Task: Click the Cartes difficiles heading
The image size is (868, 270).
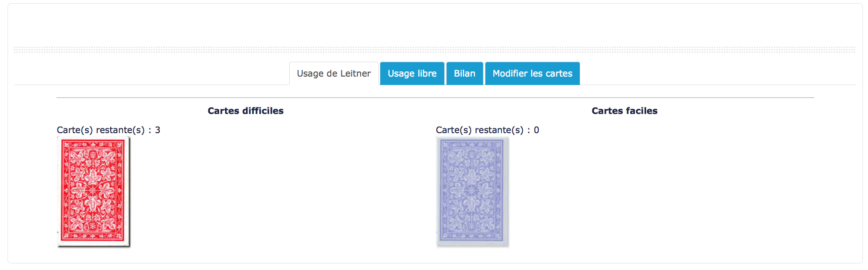Action: point(245,111)
